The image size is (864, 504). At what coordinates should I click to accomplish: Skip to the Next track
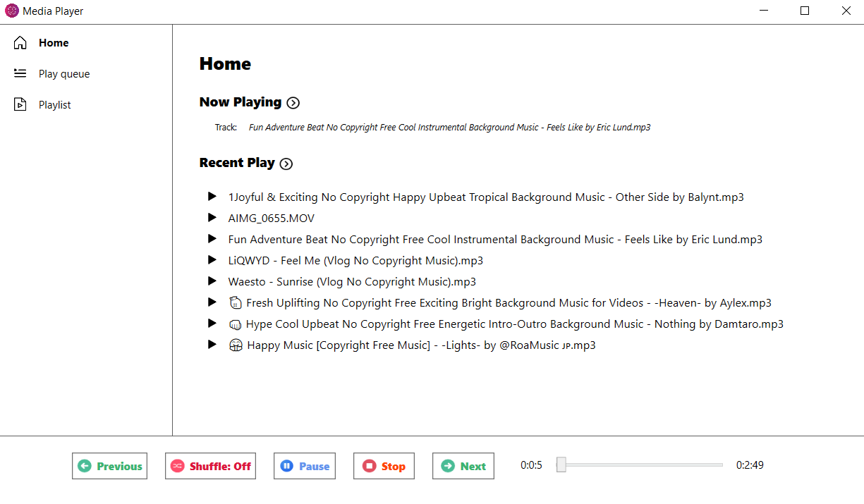[463, 465]
